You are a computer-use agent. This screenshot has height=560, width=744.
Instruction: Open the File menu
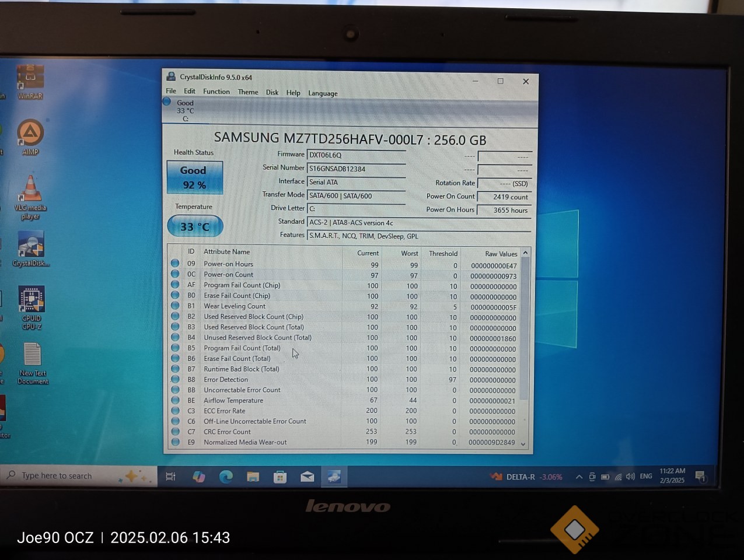[171, 91]
